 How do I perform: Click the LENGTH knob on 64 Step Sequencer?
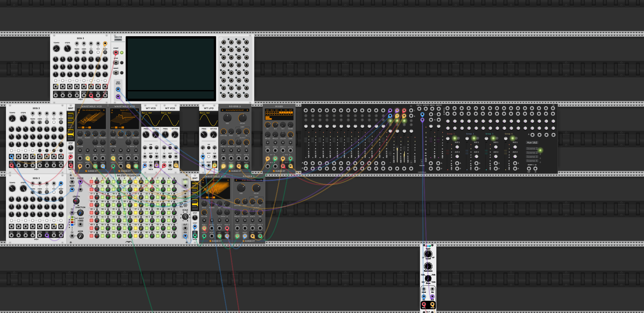point(76,201)
